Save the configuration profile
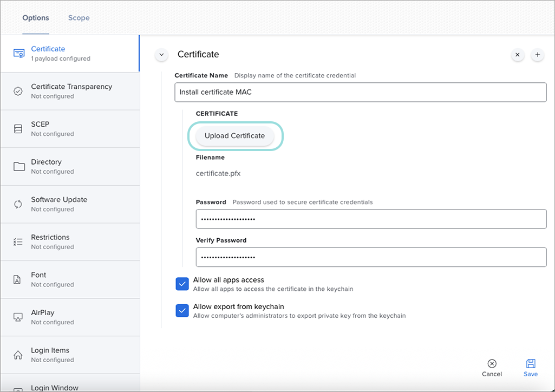Viewport: 555px width, 392px height. click(531, 368)
